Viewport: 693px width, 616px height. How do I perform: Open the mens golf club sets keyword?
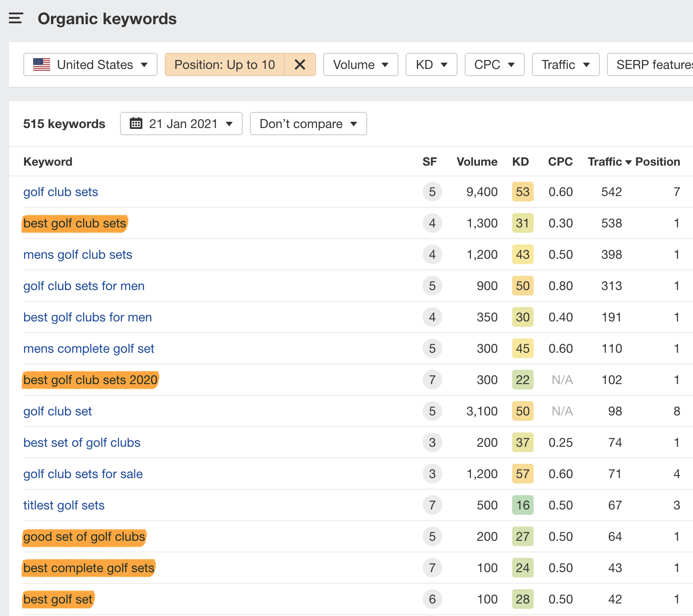coord(78,255)
